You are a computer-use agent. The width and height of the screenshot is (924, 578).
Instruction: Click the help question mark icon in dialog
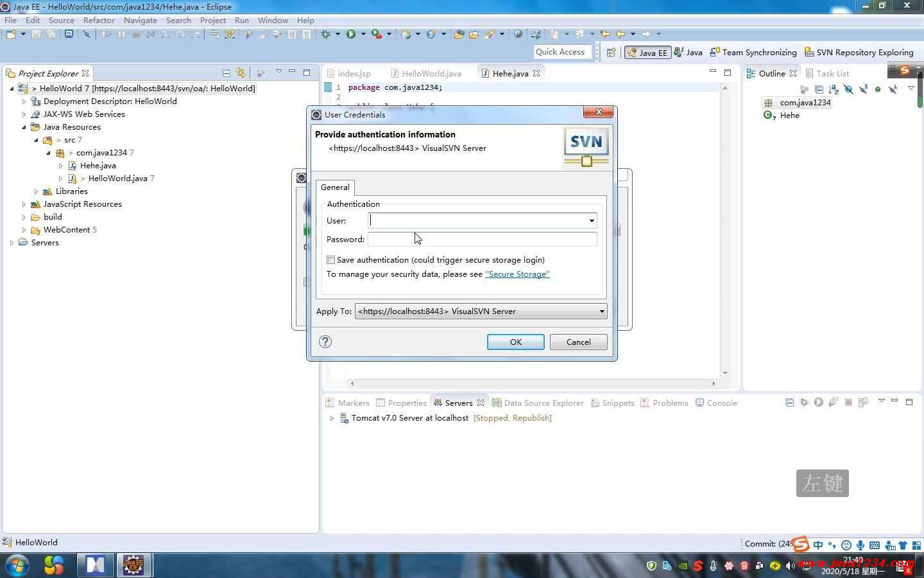[325, 342]
